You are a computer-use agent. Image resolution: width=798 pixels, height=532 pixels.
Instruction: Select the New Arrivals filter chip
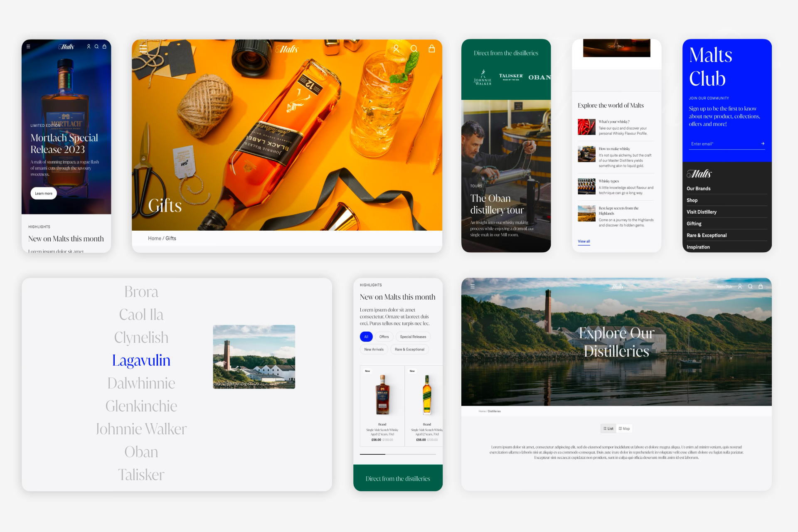[x=374, y=350]
